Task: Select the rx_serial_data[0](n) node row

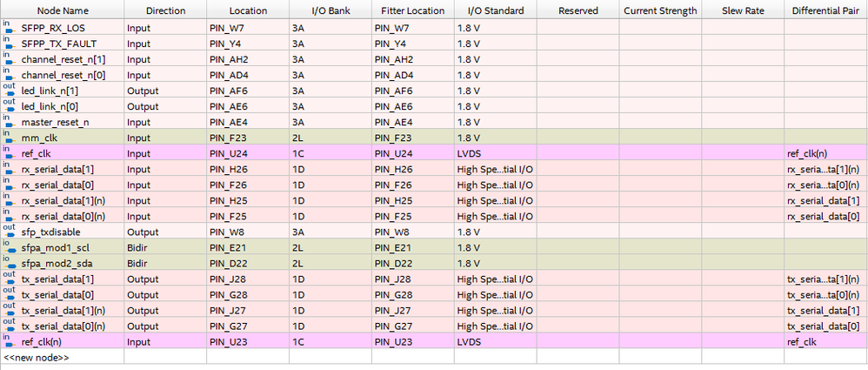Action: pyautogui.click(x=68, y=216)
